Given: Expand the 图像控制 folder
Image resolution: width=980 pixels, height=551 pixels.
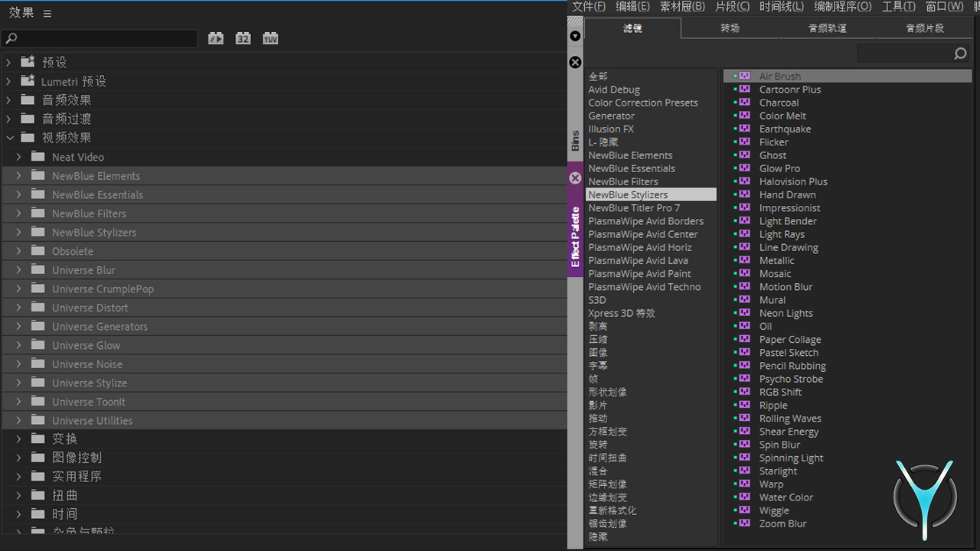Looking at the screenshot, I should (x=19, y=458).
